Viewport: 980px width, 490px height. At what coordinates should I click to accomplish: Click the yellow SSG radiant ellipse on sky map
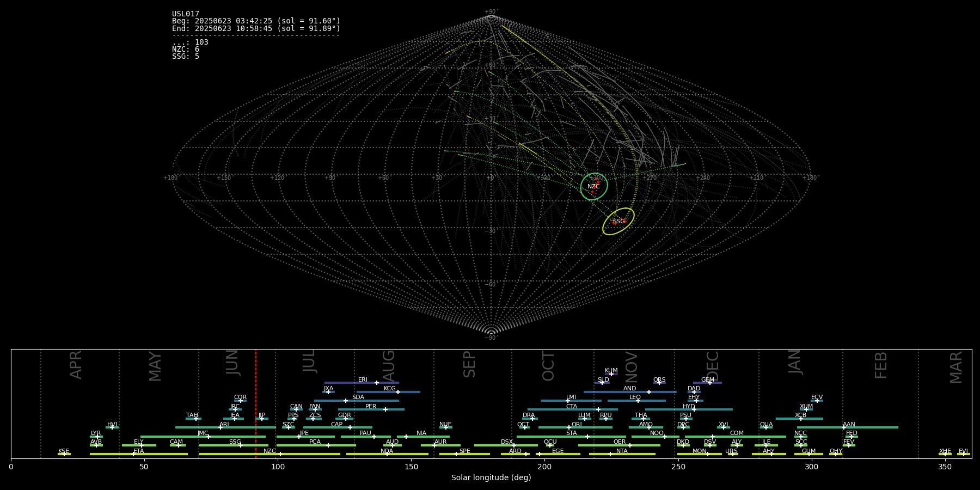point(618,221)
